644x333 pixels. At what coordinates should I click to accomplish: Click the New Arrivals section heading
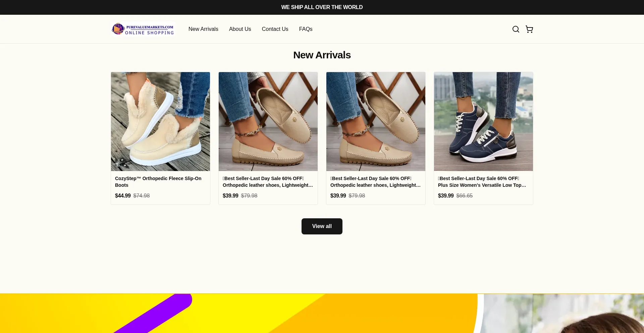322,55
